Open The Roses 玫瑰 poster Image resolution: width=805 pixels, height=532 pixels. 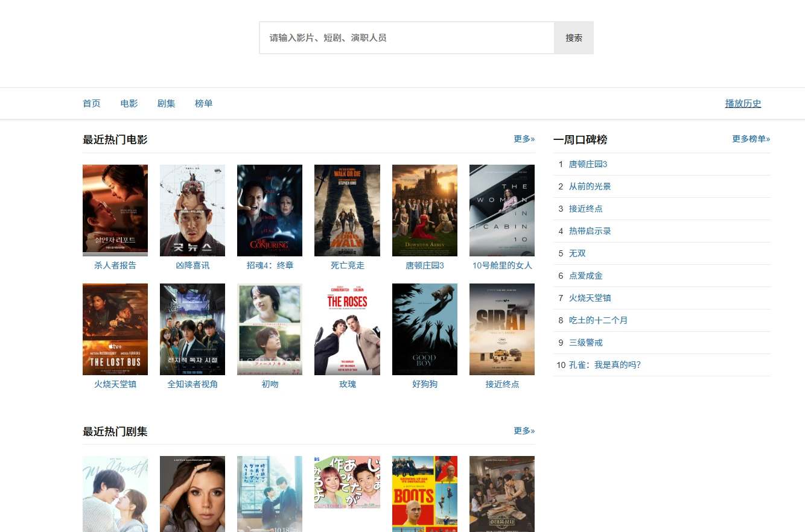point(347,329)
